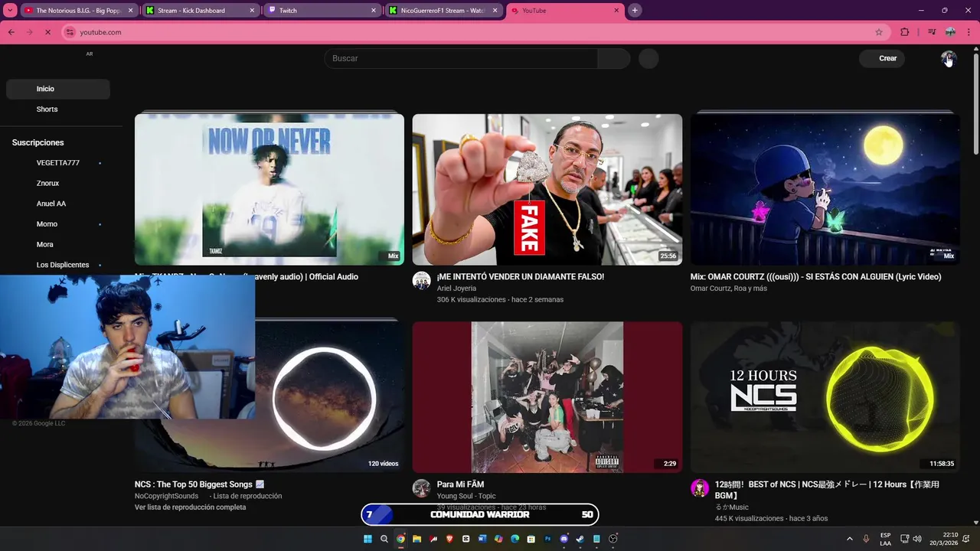
Task: Open the Para Mi FAM video thumbnail
Action: pyautogui.click(x=547, y=396)
